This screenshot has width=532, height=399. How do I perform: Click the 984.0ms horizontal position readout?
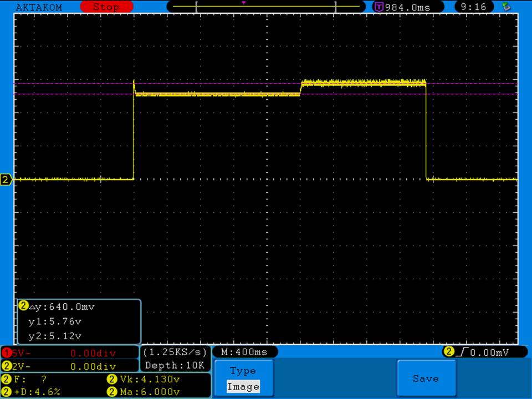point(407,7)
